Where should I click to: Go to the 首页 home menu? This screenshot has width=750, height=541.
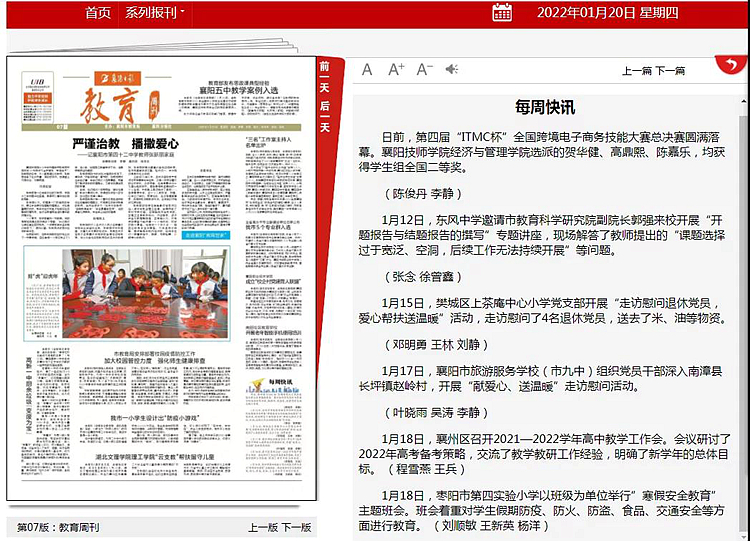point(98,13)
